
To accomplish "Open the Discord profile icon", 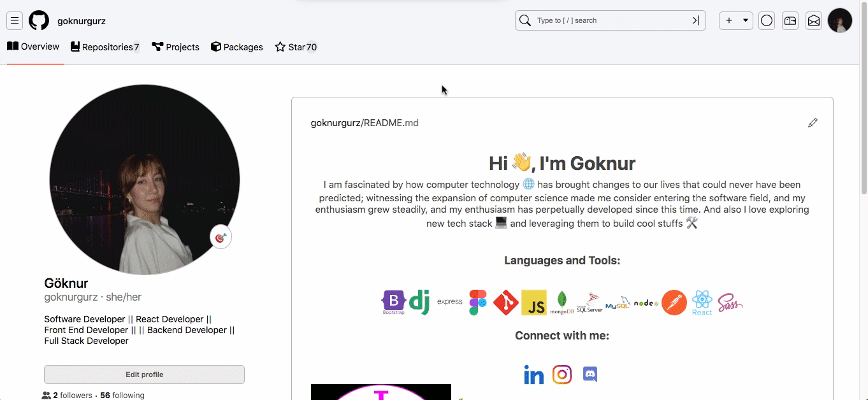I will click(x=590, y=375).
